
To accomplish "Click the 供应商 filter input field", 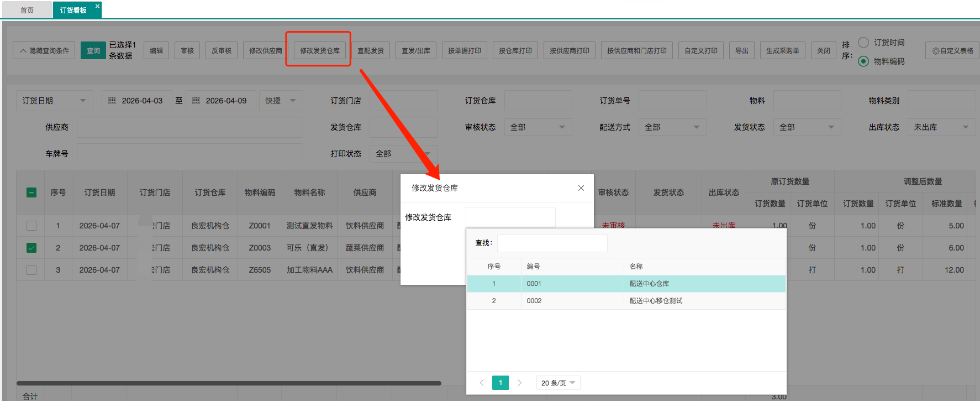I will pyautogui.click(x=190, y=127).
